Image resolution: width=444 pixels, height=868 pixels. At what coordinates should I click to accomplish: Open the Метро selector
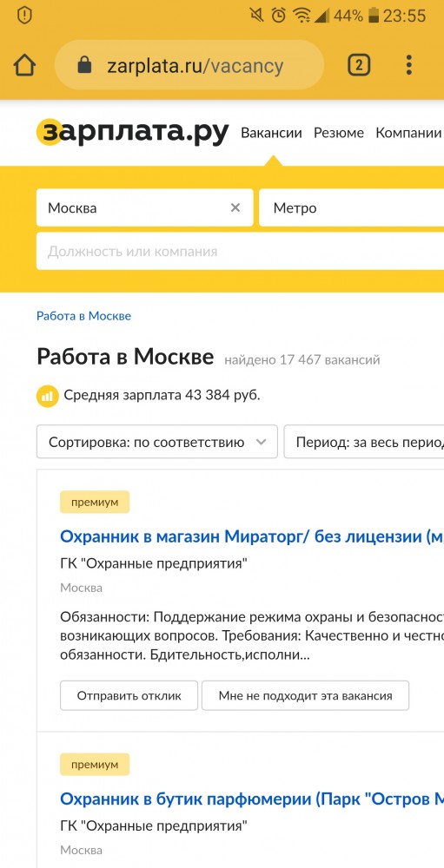pos(351,207)
